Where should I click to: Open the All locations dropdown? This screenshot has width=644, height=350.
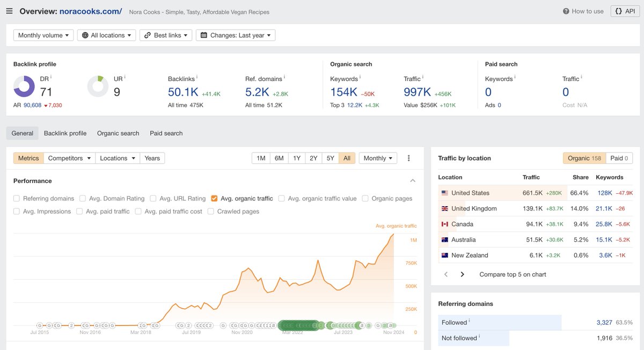point(106,35)
